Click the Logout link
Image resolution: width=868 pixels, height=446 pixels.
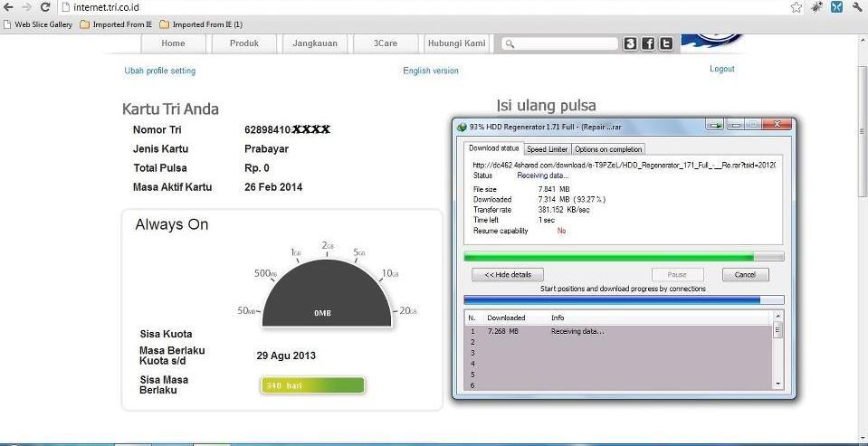click(x=721, y=69)
